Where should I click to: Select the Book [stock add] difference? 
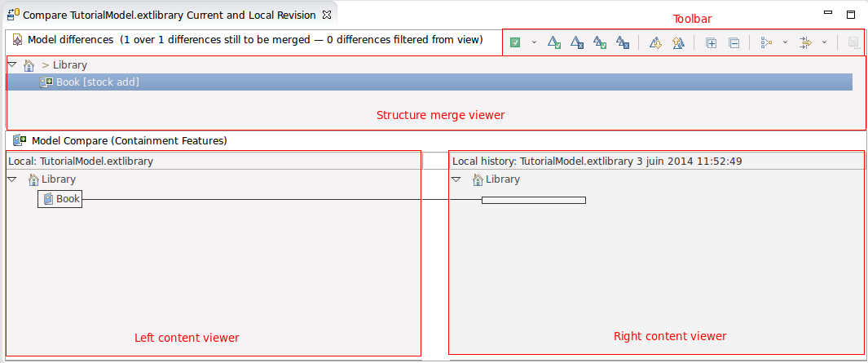pyautogui.click(x=97, y=82)
